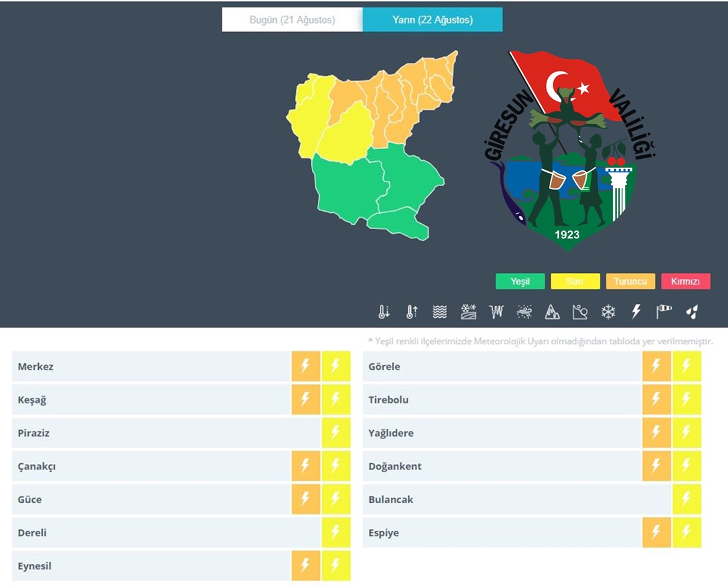The height and width of the screenshot is (587, 728).
Task: Click Görele's orange thunderstorm icon
Action: pyautogui.click(x=656, y=366)
